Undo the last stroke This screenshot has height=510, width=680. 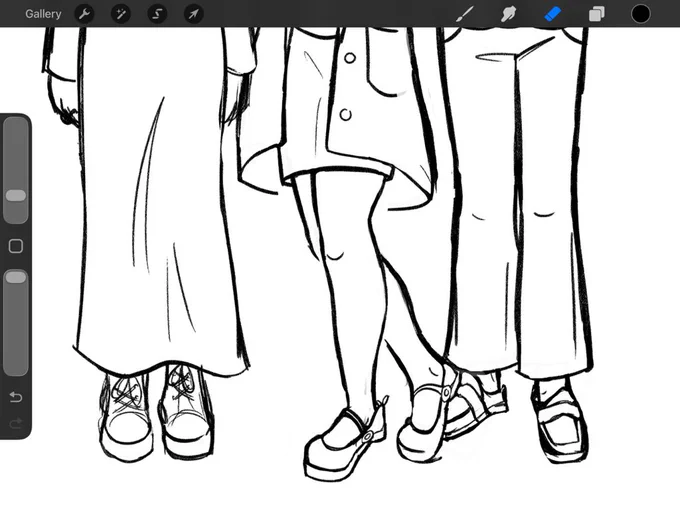16,397
